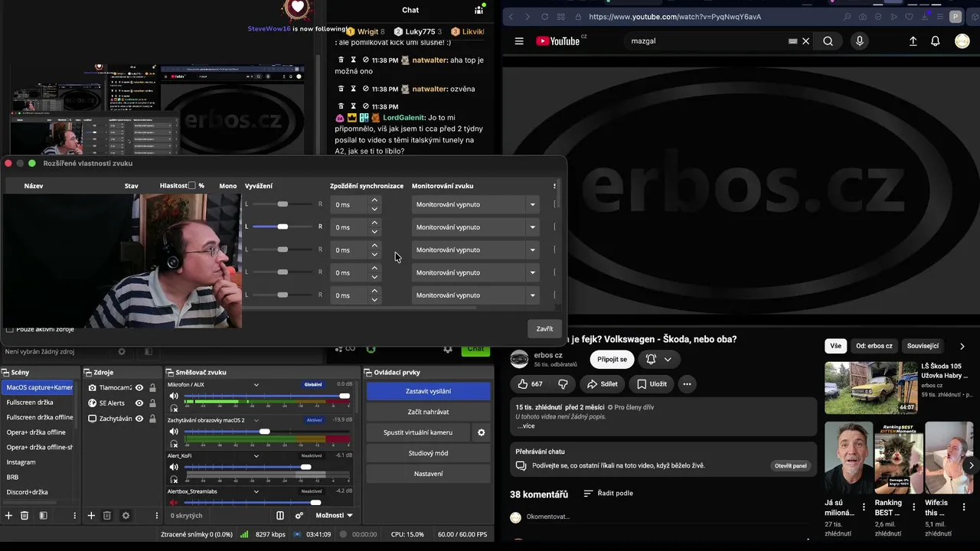Add a new source in Zdroje panel
The height and width of the screenshot is (551, 980).
[x=91, y=516]
